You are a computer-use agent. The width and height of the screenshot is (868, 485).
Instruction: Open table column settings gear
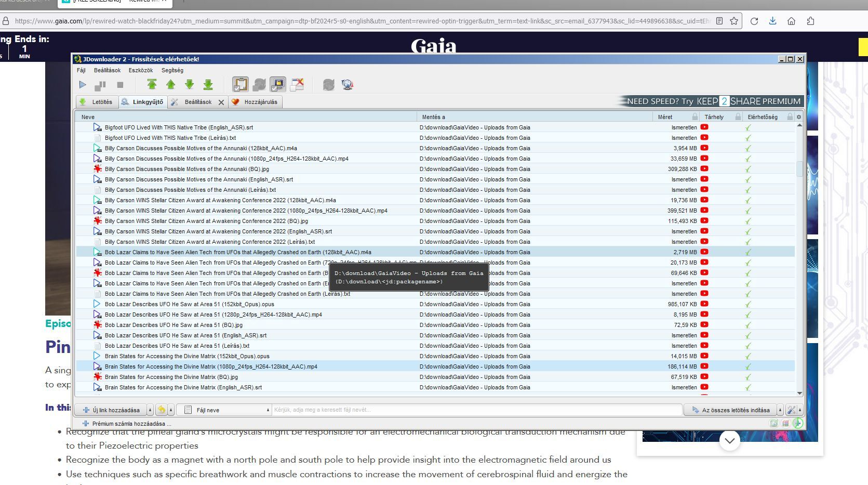[x=799, y=117]
